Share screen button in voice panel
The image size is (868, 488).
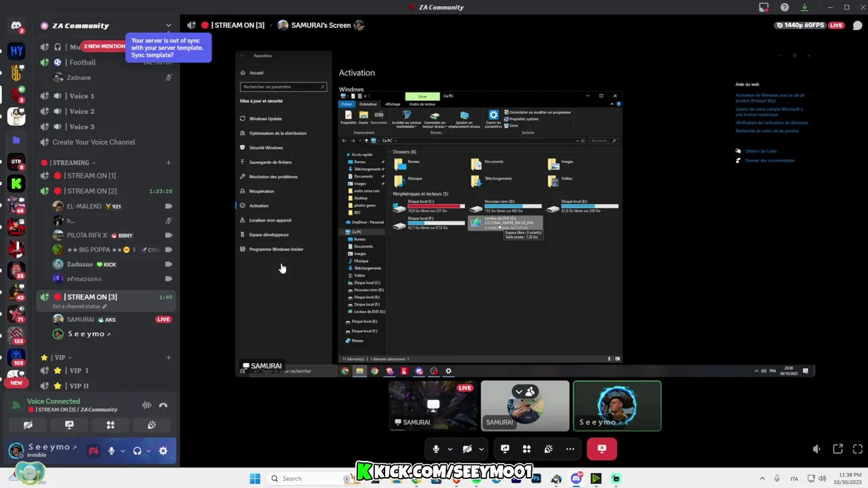(x=69, y=425)
